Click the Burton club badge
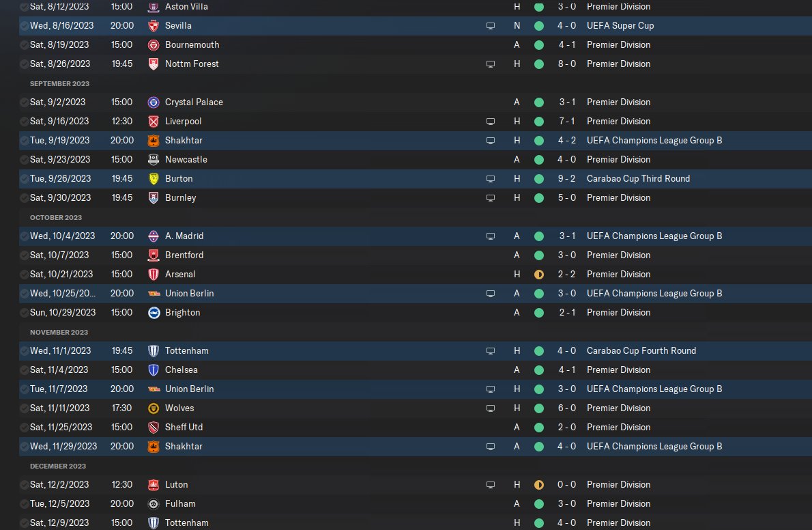This screenshot has height=530, width=812. point(154,179)
